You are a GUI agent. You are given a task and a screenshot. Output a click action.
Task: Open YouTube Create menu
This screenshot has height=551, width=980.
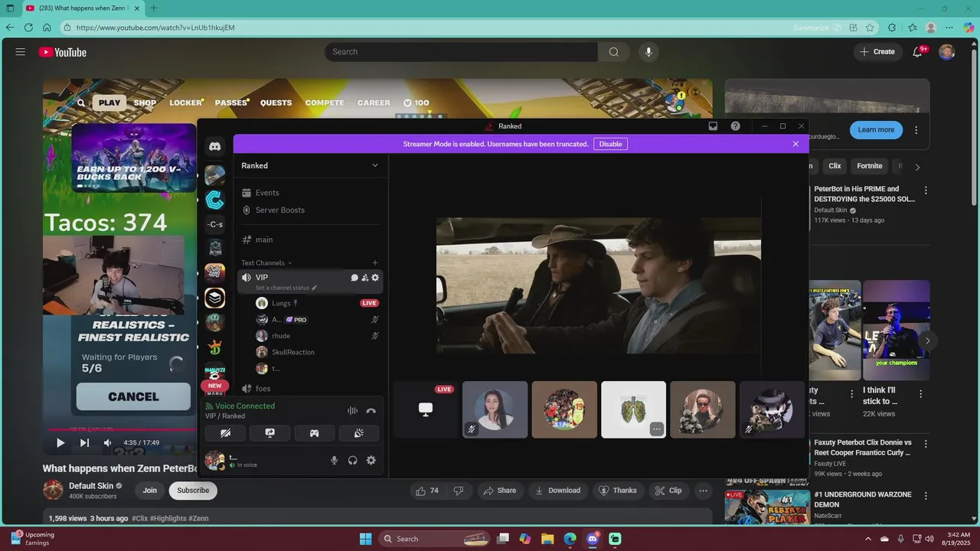click(x=877, y=52)
